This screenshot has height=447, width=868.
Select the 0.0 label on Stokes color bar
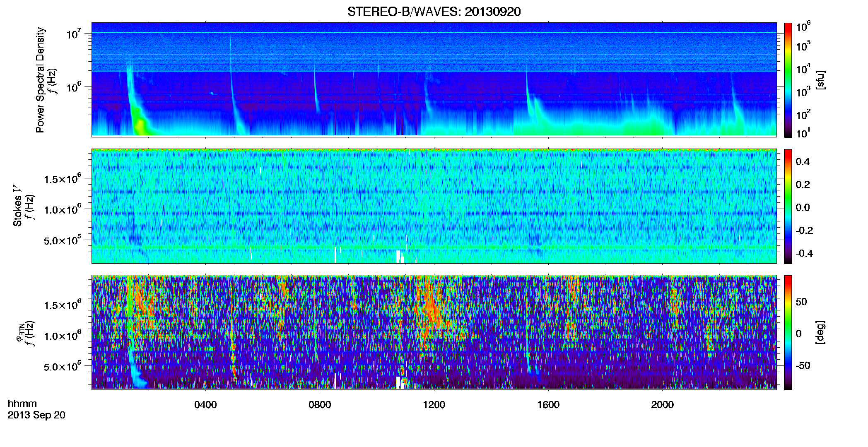click(803, 207)
